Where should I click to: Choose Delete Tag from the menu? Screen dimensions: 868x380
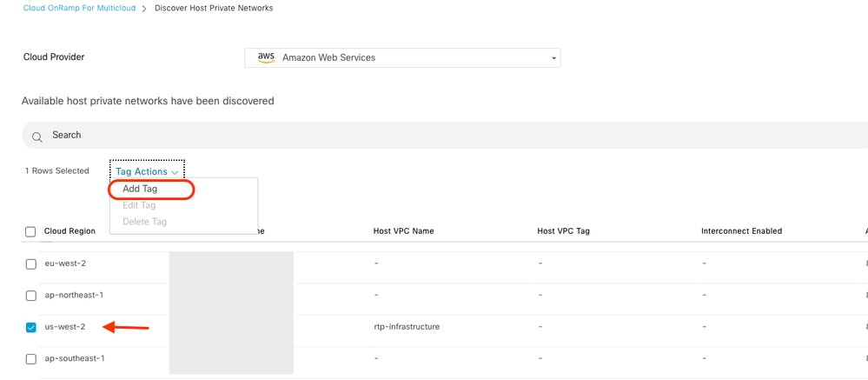tap(144, 222)
